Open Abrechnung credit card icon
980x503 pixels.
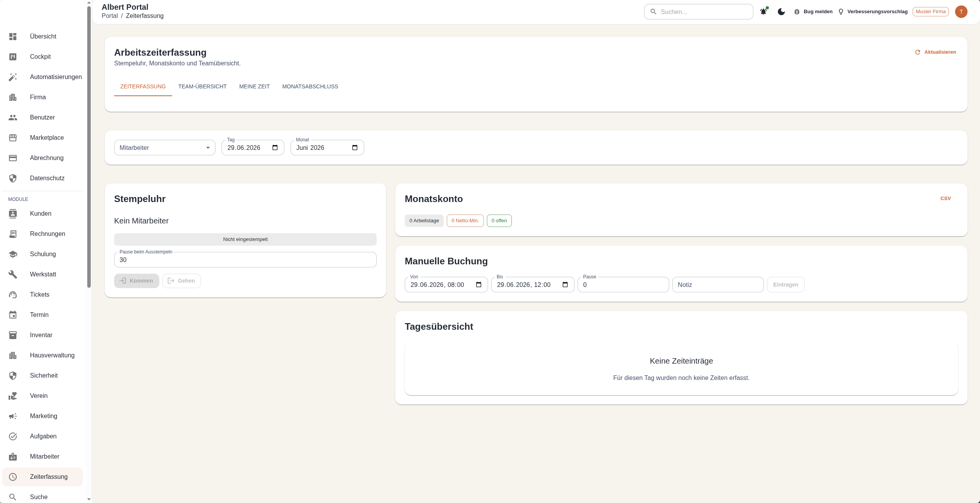point(13,158)
